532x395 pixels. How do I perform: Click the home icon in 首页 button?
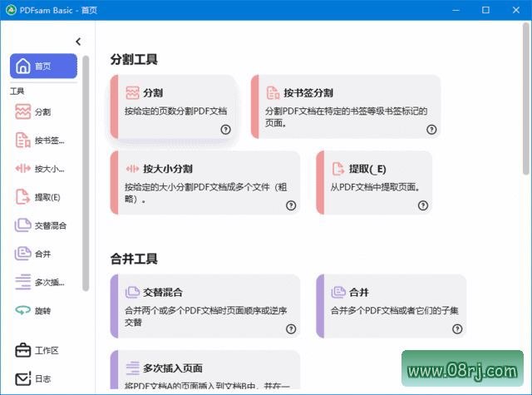23,66
